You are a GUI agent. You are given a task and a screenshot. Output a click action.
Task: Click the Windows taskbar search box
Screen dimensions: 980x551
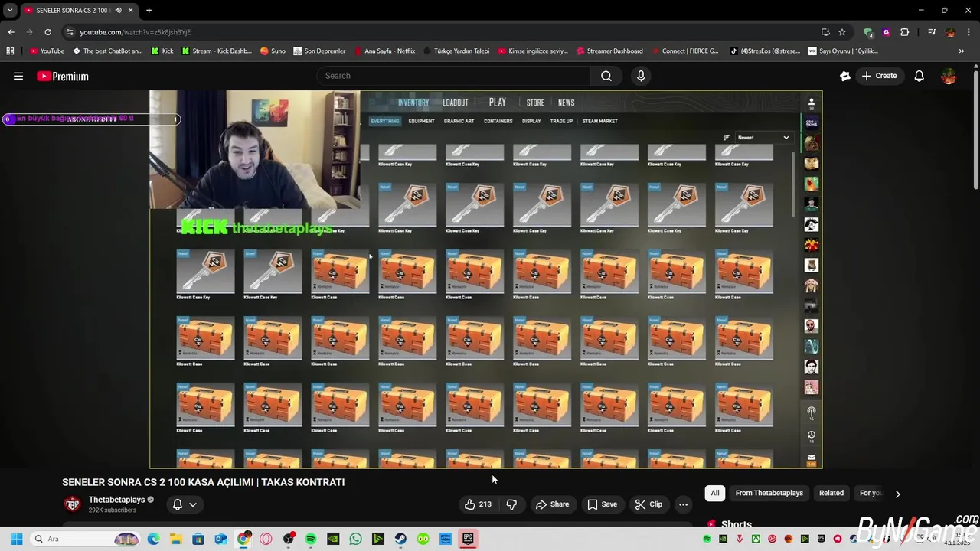coord(85,539)
